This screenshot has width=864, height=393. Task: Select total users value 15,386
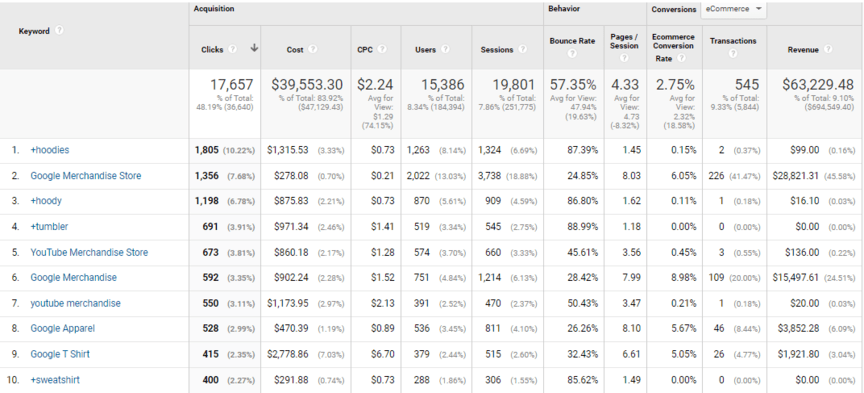442,85
